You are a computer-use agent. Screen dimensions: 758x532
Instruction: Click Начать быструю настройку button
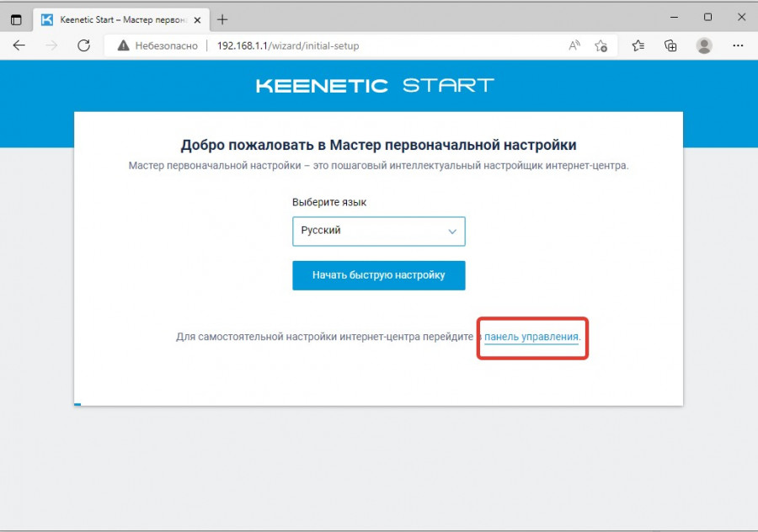pos(378,275)
